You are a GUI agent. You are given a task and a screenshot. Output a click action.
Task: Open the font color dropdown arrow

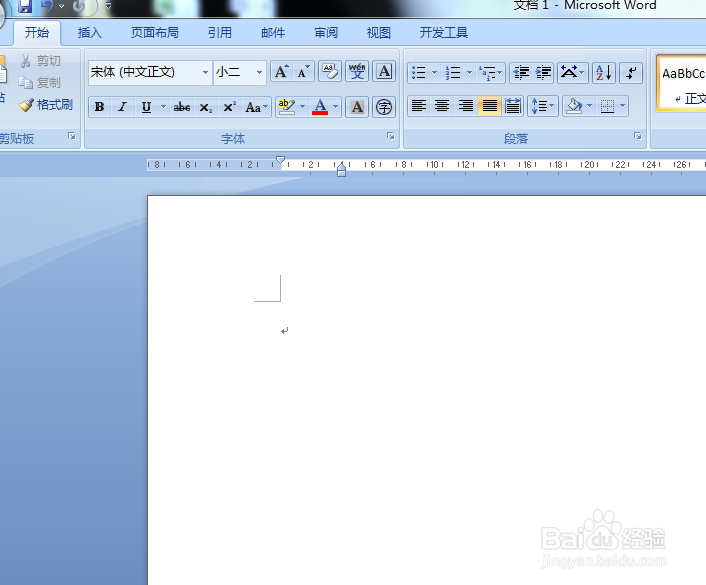click(x=336, y=107)
